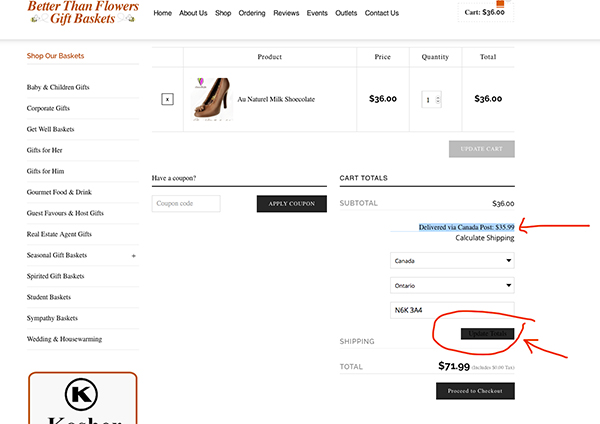This screenshot has height=424, width=600.
Task: Remove Au Naturel Milk Shoecolate from cart
Action: pos(167,99)
